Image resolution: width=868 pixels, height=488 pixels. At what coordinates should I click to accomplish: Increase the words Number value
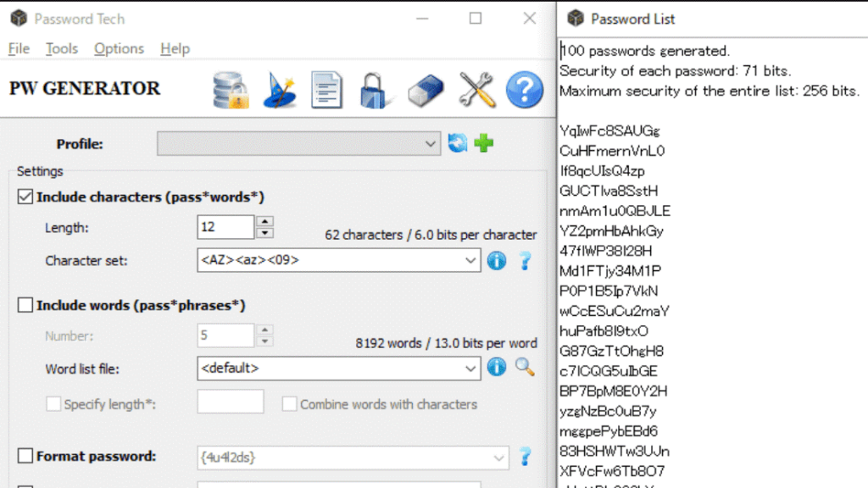click(x=264, y=330)
